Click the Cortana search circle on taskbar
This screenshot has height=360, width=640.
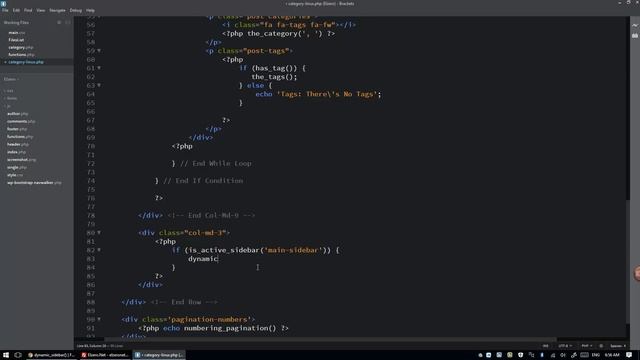[x=18, y=355]
